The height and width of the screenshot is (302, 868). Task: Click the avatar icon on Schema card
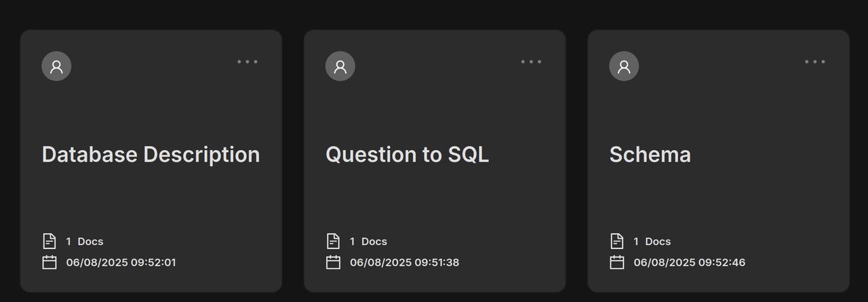624,66
